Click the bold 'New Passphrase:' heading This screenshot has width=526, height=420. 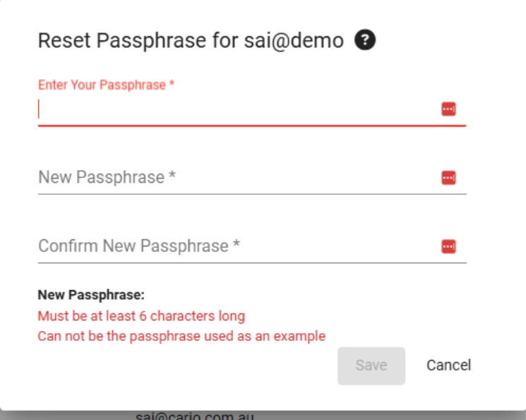91,295
